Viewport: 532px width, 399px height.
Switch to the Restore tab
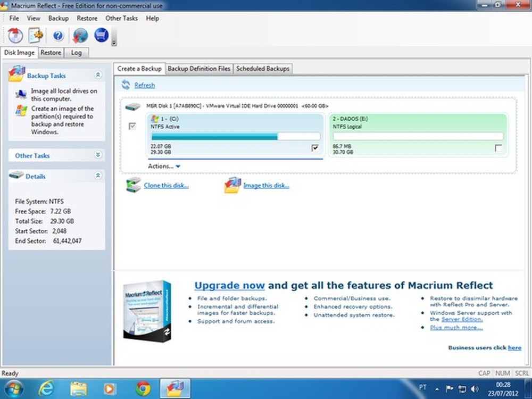coord(51,53)
